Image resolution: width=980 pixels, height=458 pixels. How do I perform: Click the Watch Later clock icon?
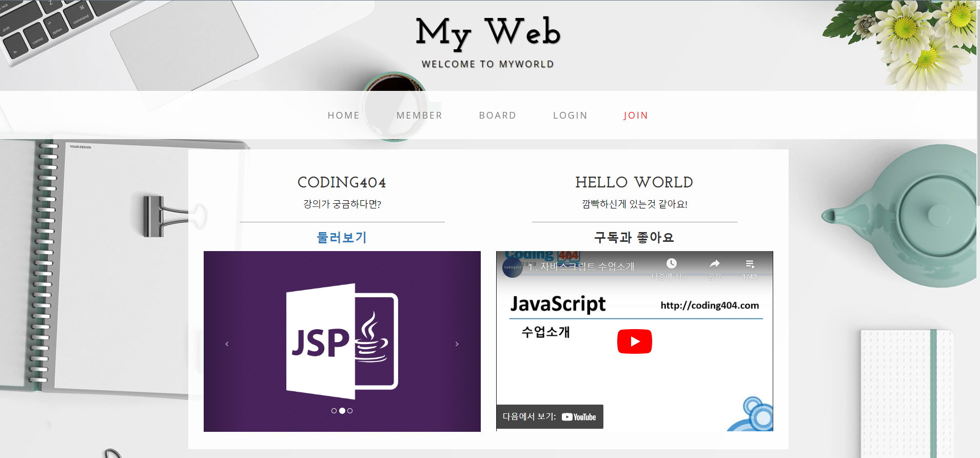tap(671, 263)
